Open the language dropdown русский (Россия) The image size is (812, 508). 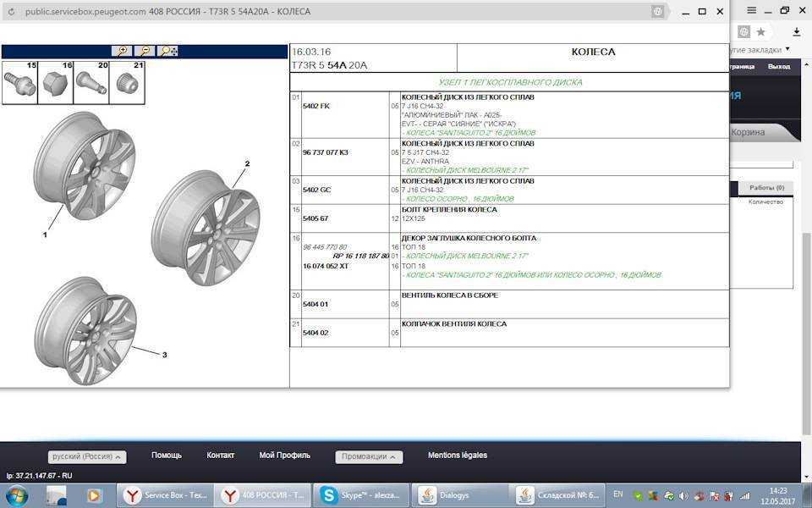coord(87,456)
